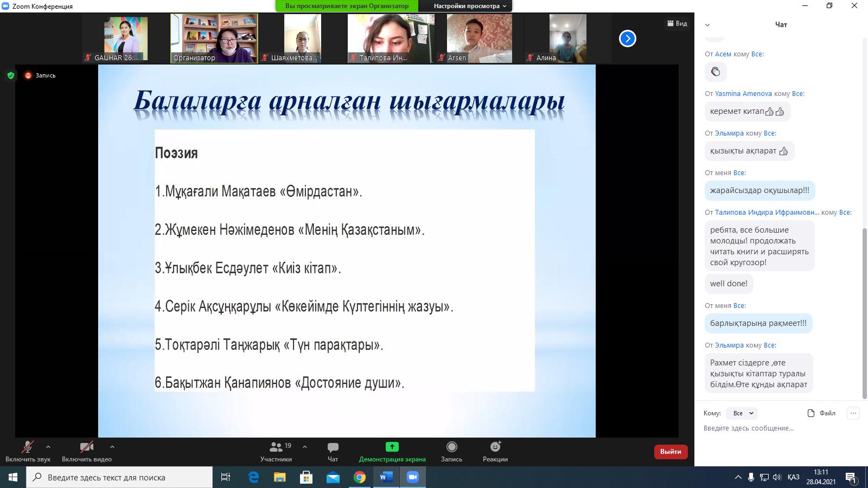Collapse chat panel with chevron

coord(707,25)
